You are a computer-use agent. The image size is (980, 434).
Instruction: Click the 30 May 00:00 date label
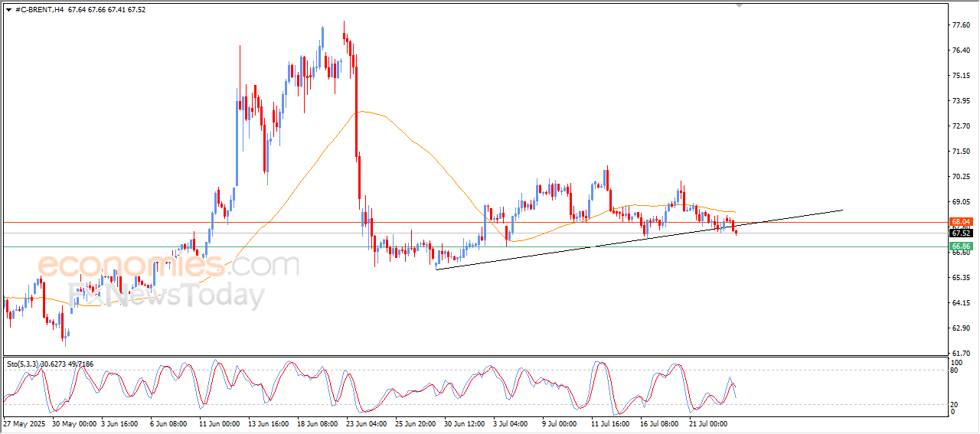73,423
